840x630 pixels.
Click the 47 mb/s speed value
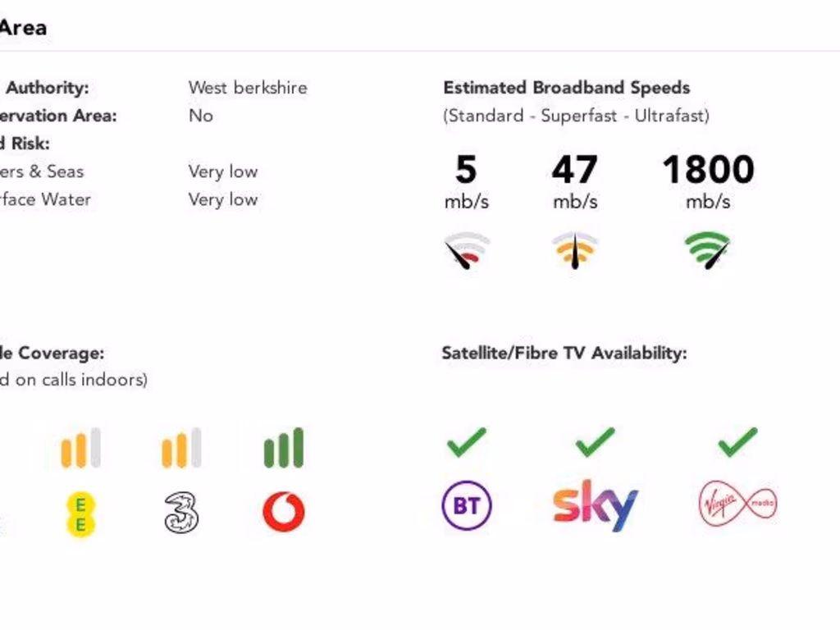click(574, 171)
